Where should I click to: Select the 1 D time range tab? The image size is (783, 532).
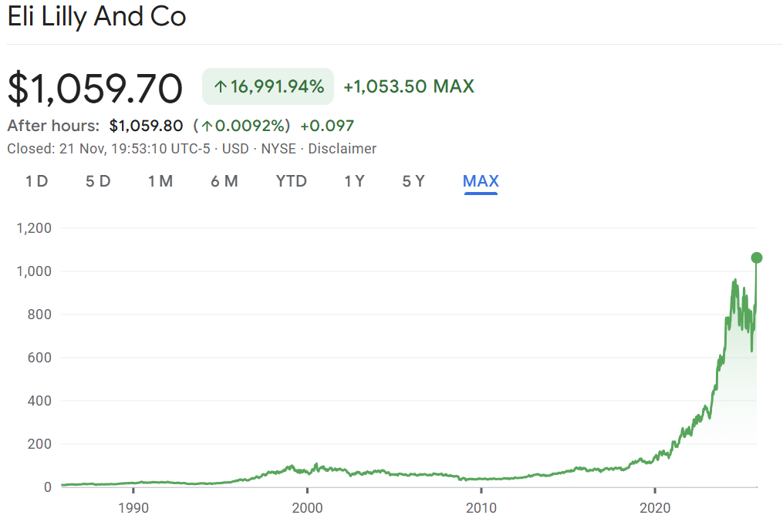tap(36, 181)
